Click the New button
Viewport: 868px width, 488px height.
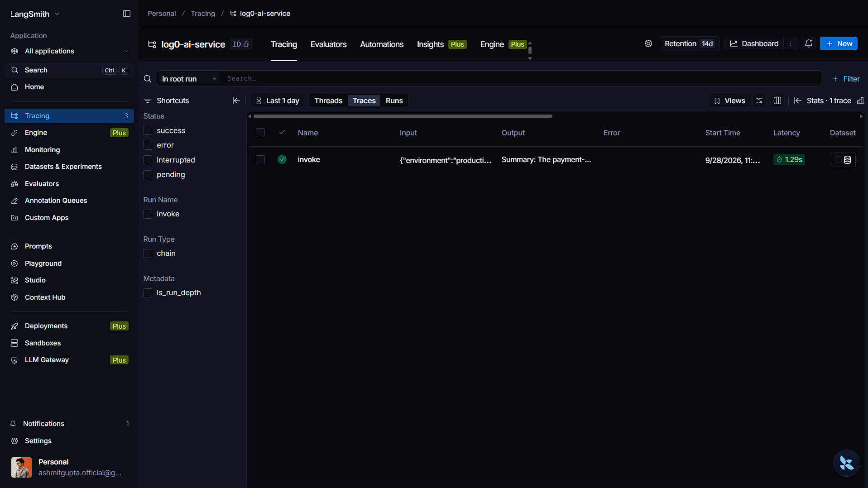(839, 44)
